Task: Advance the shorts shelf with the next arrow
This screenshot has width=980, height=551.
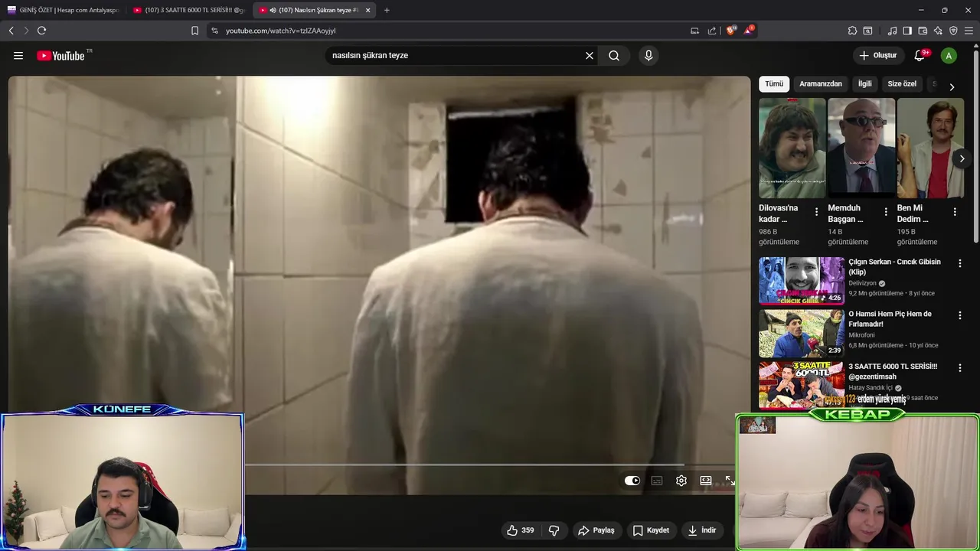Action: (962, 159)
